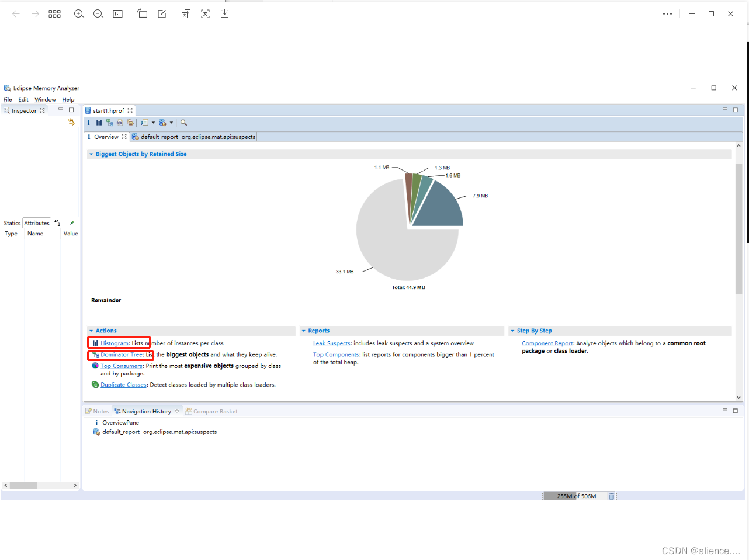The height and width of the screenshot is (560, 749).
Task: Open the Histogram toolbar icon
Action: tap(99, 123)
